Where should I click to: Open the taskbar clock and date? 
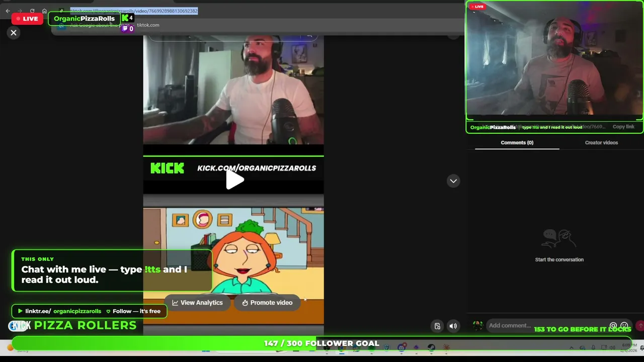[x=628, y=348]
